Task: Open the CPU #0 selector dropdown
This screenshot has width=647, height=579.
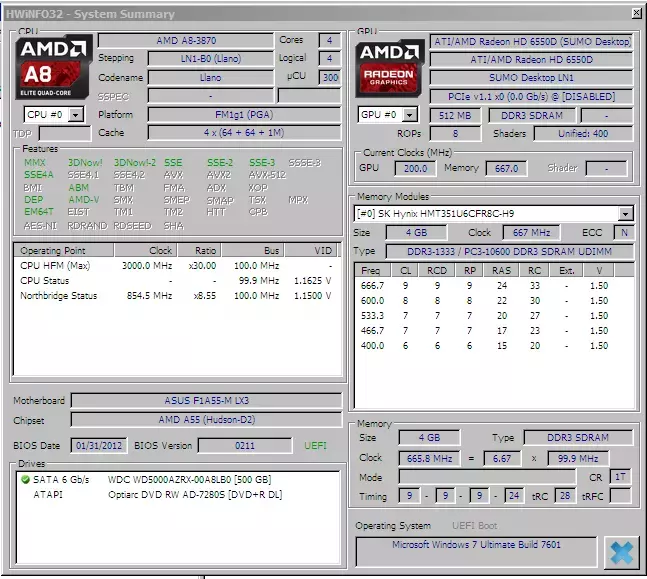Action: click(76, 115)
